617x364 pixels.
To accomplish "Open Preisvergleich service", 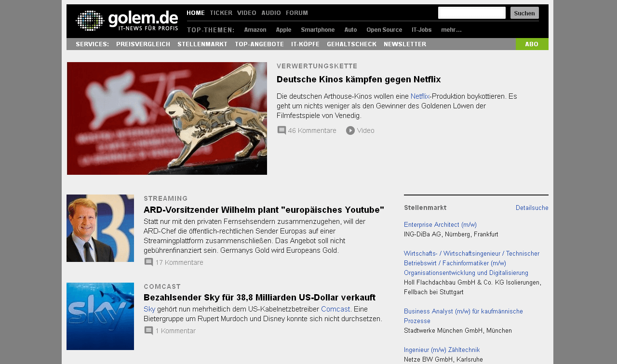I will click(143, 44).
